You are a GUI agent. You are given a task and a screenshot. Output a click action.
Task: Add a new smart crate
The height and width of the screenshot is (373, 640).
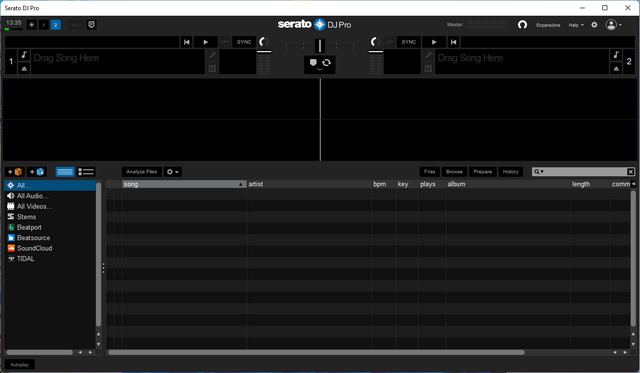pyautogui.click(x=36, y=172)
